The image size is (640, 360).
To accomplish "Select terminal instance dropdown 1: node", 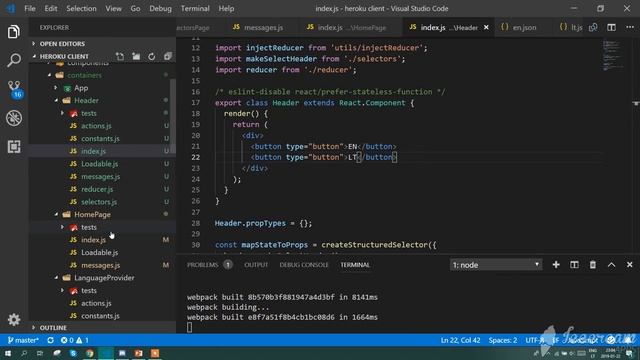I will (x=496, y=265).
